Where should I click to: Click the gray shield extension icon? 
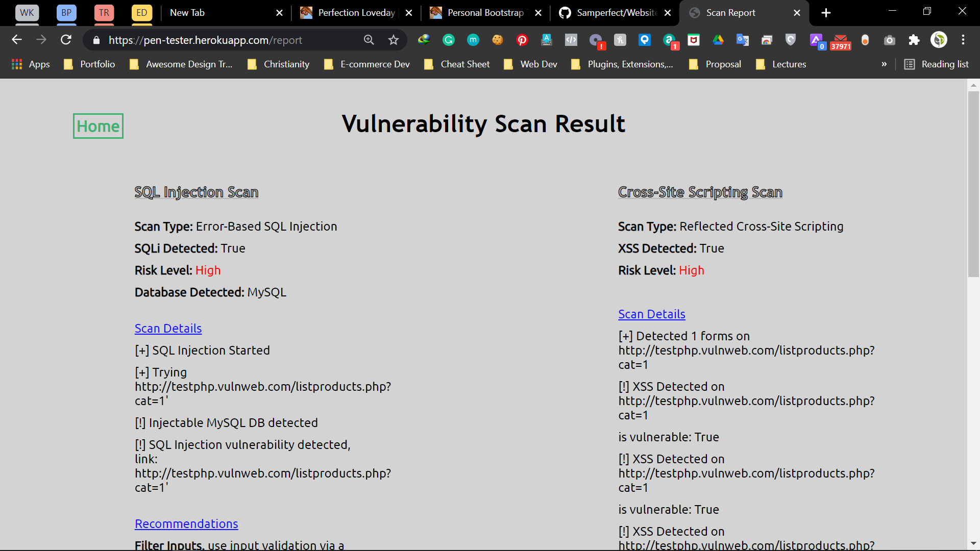(791, 40)
